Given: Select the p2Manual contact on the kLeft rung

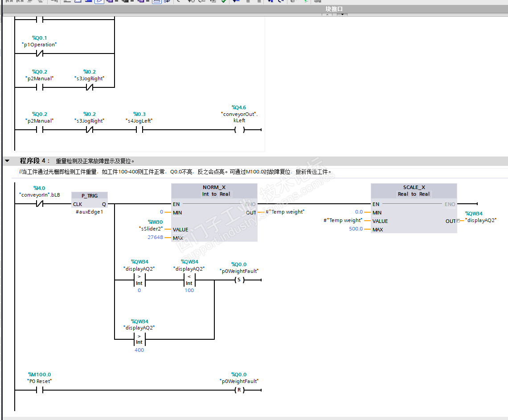Looking at the screenshot, I should click(40, 130).
